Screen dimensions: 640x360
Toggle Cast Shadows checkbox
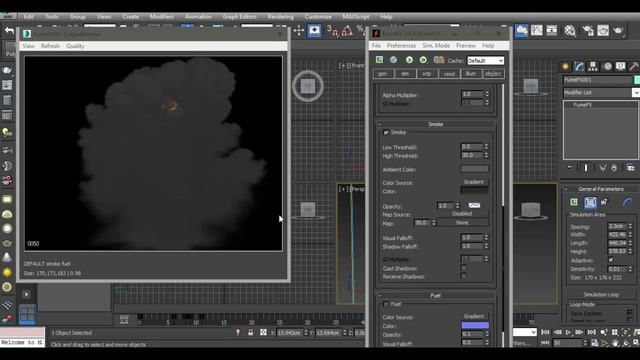tap(463, 268)
